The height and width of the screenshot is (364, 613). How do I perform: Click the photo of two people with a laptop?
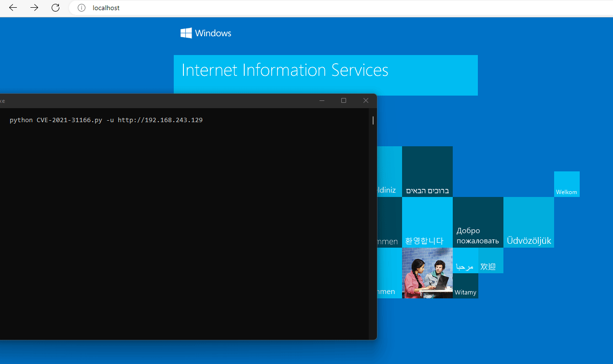pos(427,273)
